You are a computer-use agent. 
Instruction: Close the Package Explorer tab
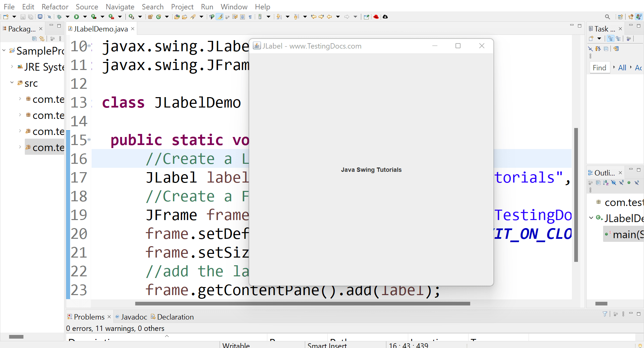tap(41, 29)
